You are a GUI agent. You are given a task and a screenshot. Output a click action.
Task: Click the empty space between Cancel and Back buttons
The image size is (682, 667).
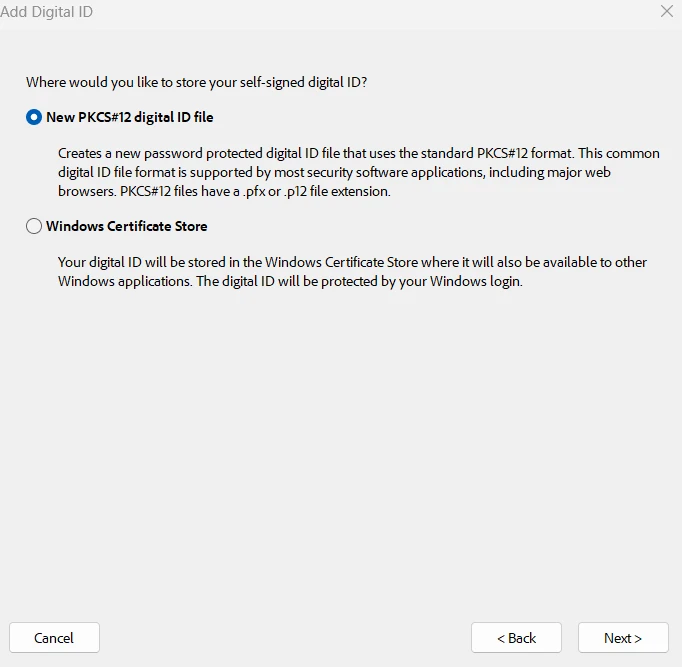[x=285, y=638]
